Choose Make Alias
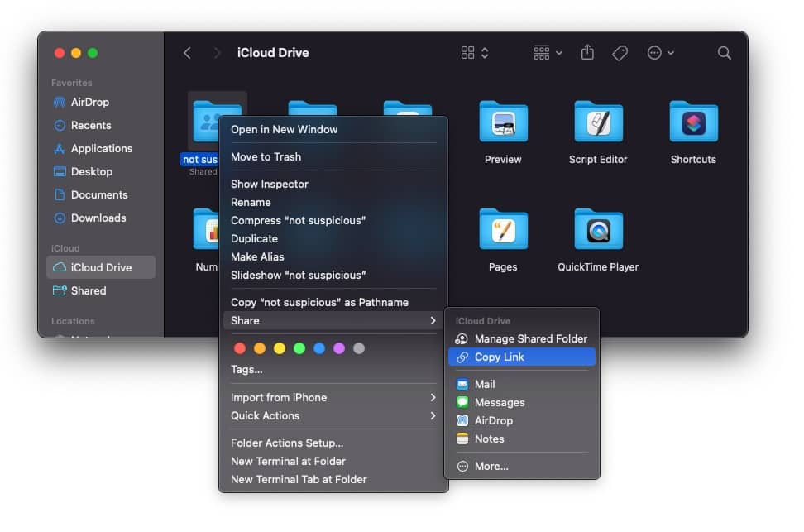The image size is (804, 532). [333, 257]
